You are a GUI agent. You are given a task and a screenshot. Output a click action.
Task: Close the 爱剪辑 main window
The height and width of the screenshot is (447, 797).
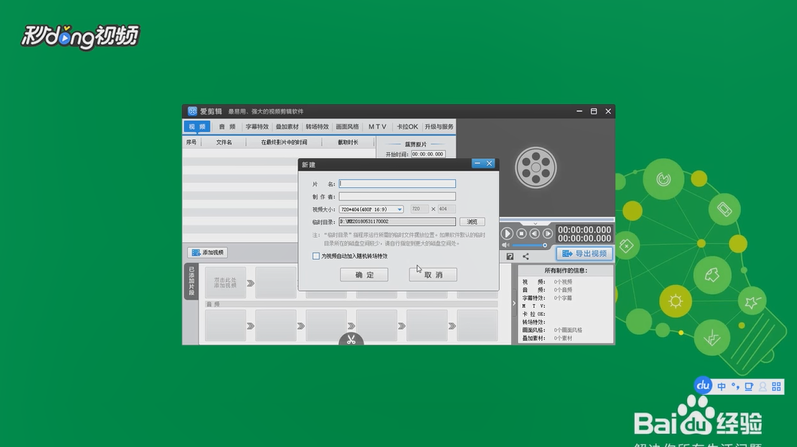coord(608,111)
